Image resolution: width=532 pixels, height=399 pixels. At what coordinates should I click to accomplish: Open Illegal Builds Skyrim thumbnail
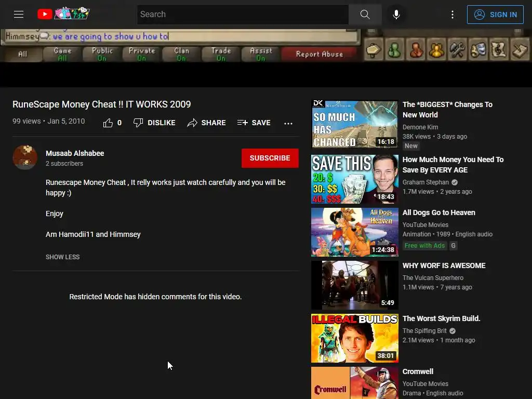pos(354,338)
